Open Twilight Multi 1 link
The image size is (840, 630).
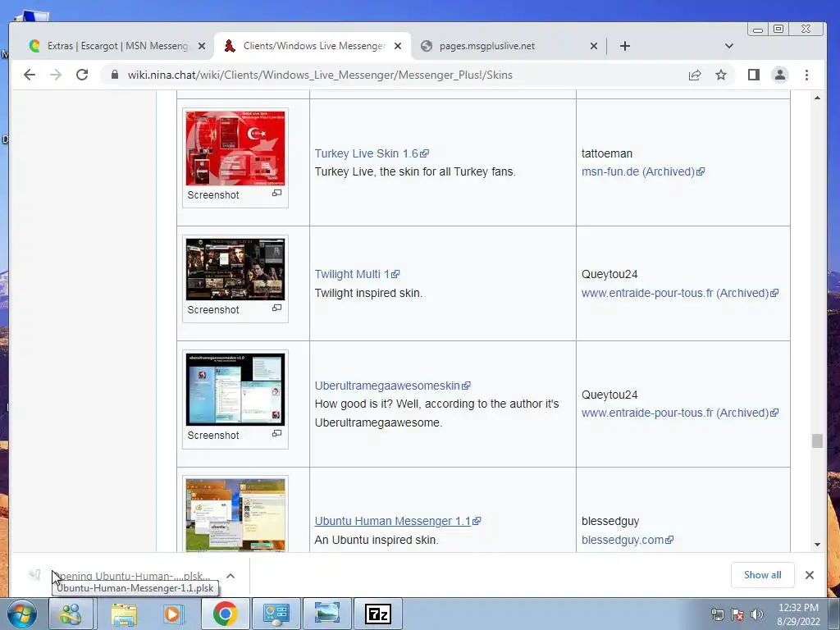tap(357, 274)
